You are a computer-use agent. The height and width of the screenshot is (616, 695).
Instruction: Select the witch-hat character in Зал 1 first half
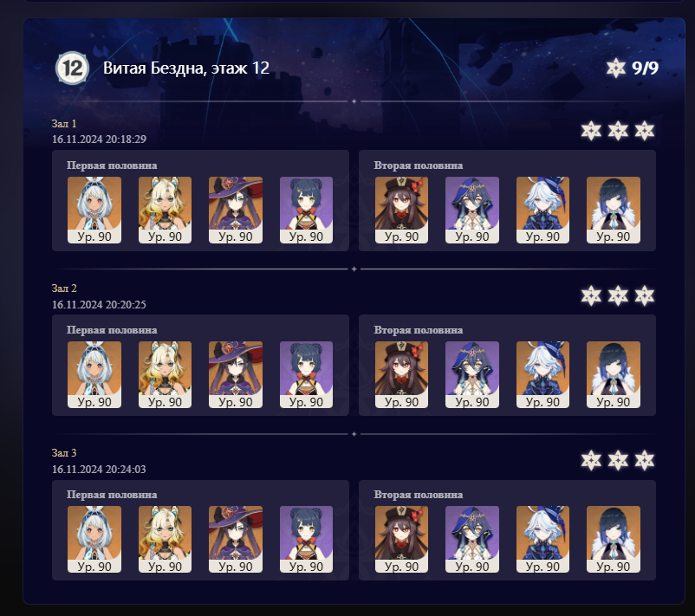pos(236,210)
